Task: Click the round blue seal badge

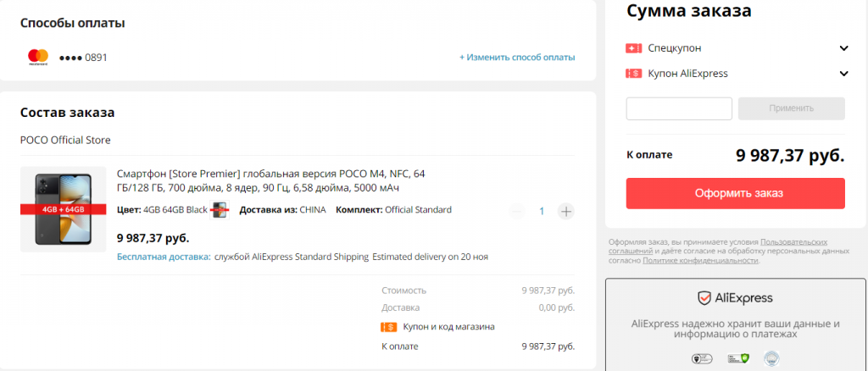Action: point(771,359)
